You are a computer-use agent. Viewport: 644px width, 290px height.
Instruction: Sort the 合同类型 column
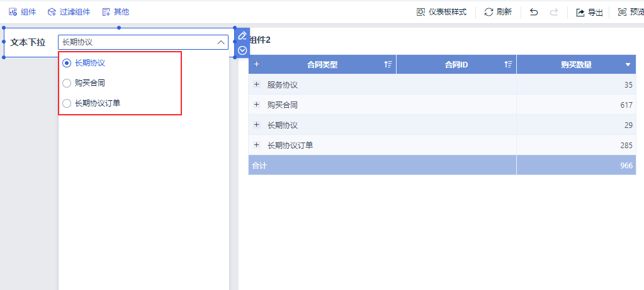click(x=388, y=64)
